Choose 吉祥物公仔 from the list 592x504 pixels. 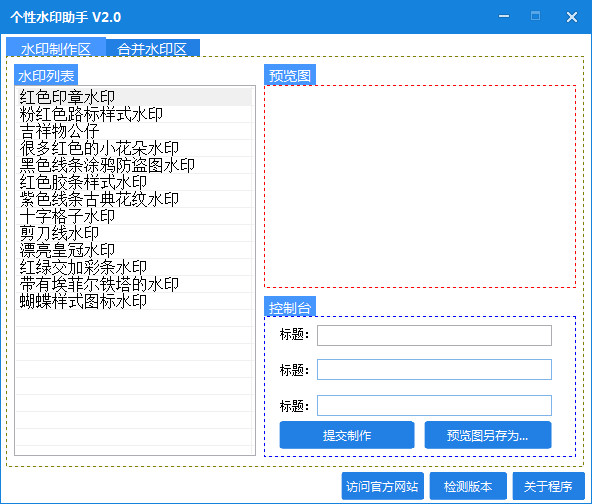tap(134, 131)
